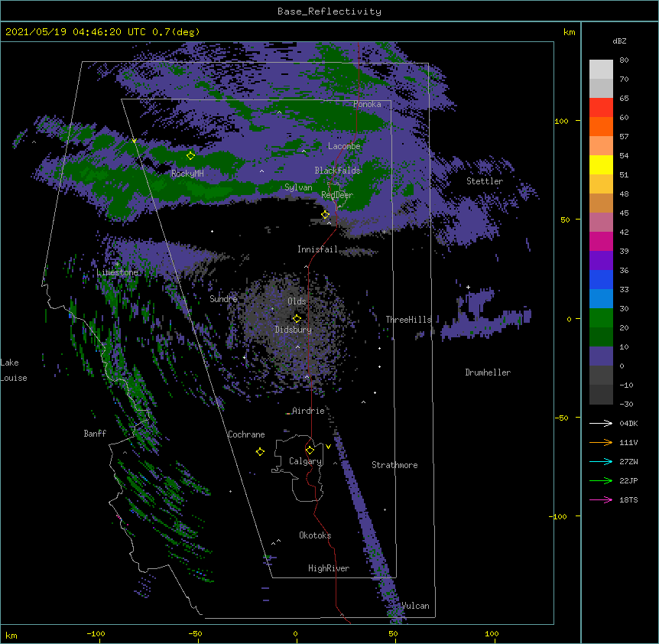This screenshot has height=644, width=659.
Task: Click the Ponoka city label
Action: tap(367, 104)
